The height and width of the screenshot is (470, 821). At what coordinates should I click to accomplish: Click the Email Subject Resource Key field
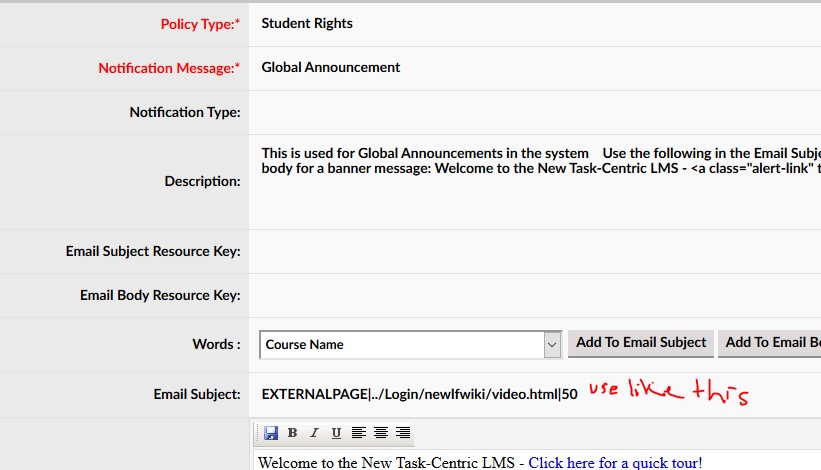click(x=535, y=251)
